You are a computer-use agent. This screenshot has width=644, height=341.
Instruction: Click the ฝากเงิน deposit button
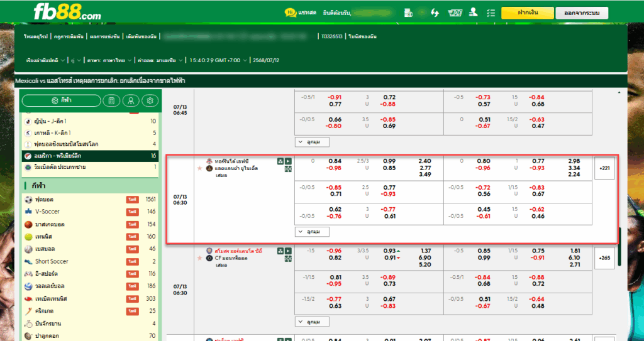pyautogui.click(x=528, y=13)
